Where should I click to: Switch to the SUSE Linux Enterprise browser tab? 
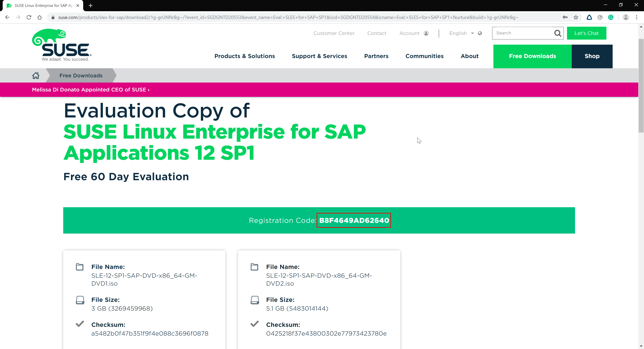pos(43,6)
